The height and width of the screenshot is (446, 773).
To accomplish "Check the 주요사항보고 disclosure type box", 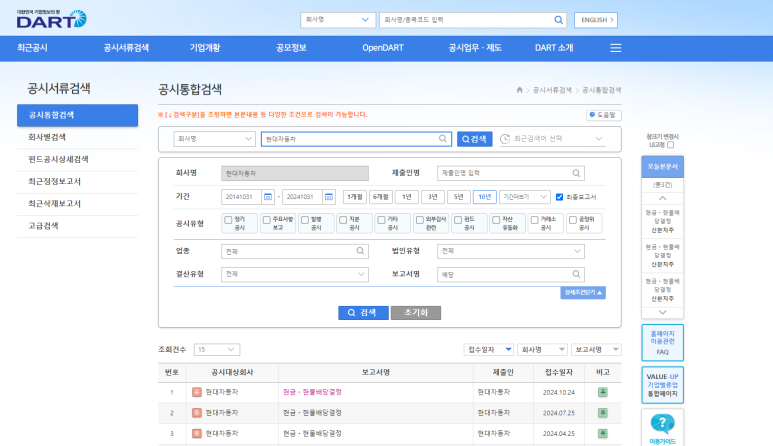I will tap(266, 220).
